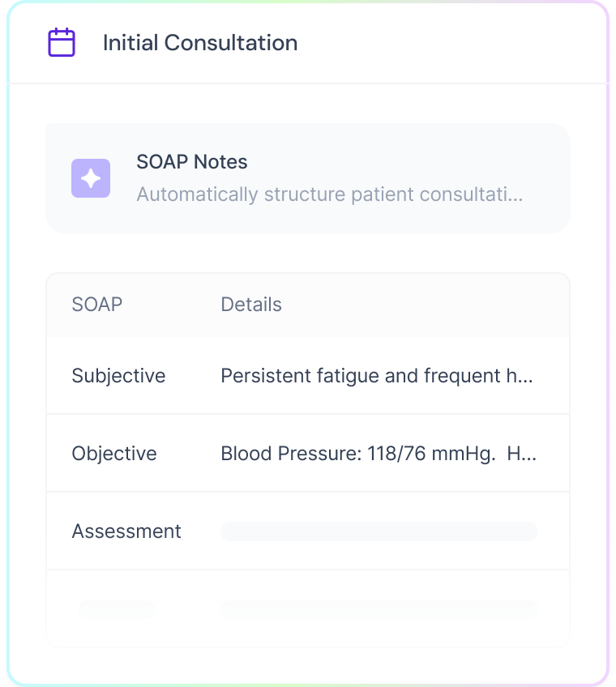
Task: Expand the truncated "H..." ending of Objective details
Action: coord(521,454)
